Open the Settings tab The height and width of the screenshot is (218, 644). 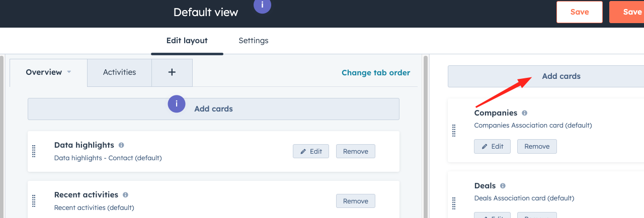[x=254, y=41]
